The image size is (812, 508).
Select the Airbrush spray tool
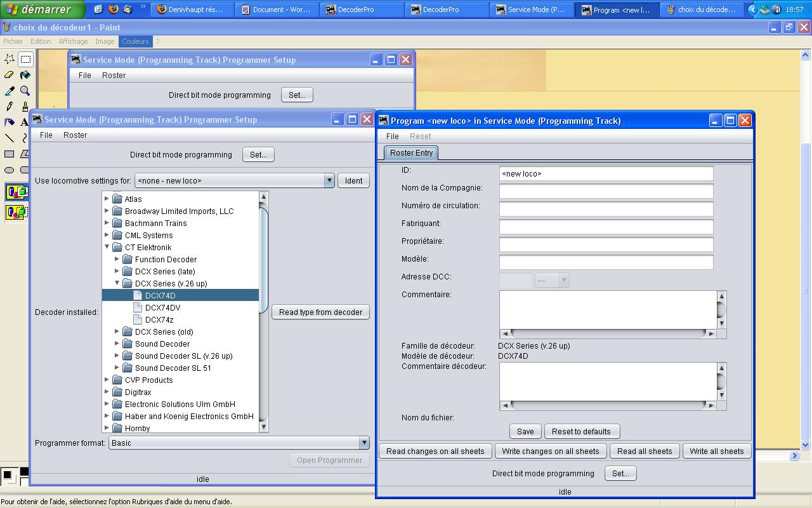(x=10, y=123)
